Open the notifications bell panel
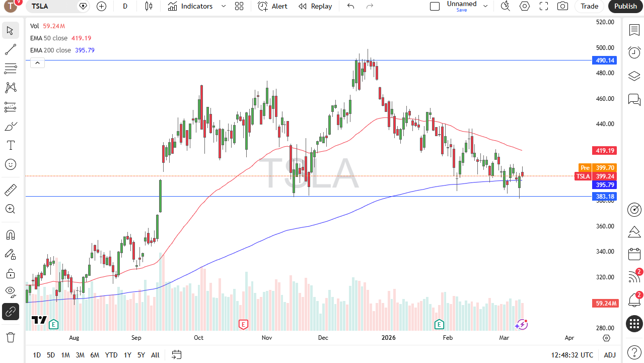The height and width of the screenshot is (363, 644). [634, 300]
